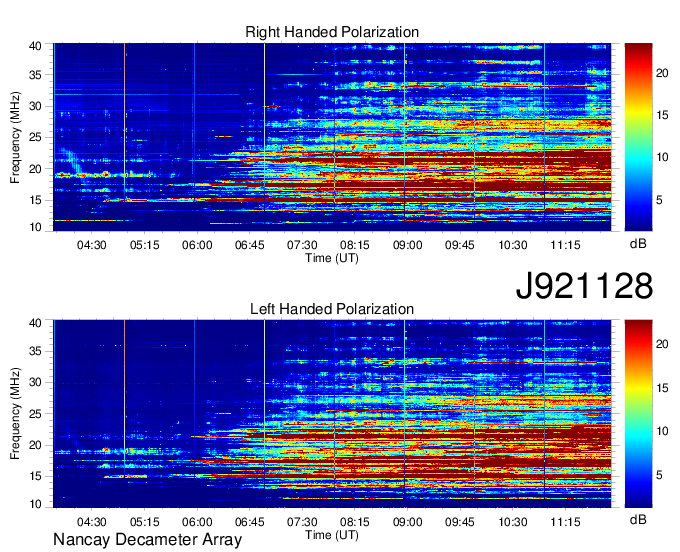Click the 30 MHz tick of top plot
680x552 pixels.
35,106
